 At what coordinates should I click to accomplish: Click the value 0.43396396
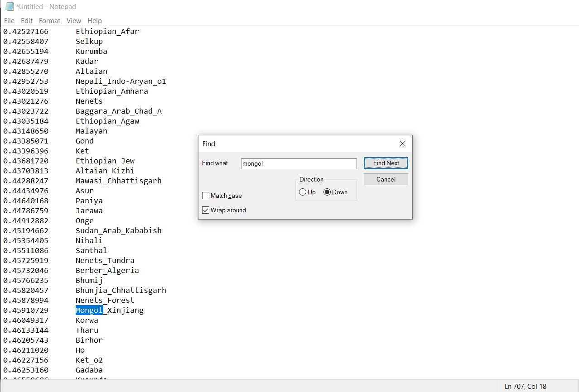coord(26,151)
